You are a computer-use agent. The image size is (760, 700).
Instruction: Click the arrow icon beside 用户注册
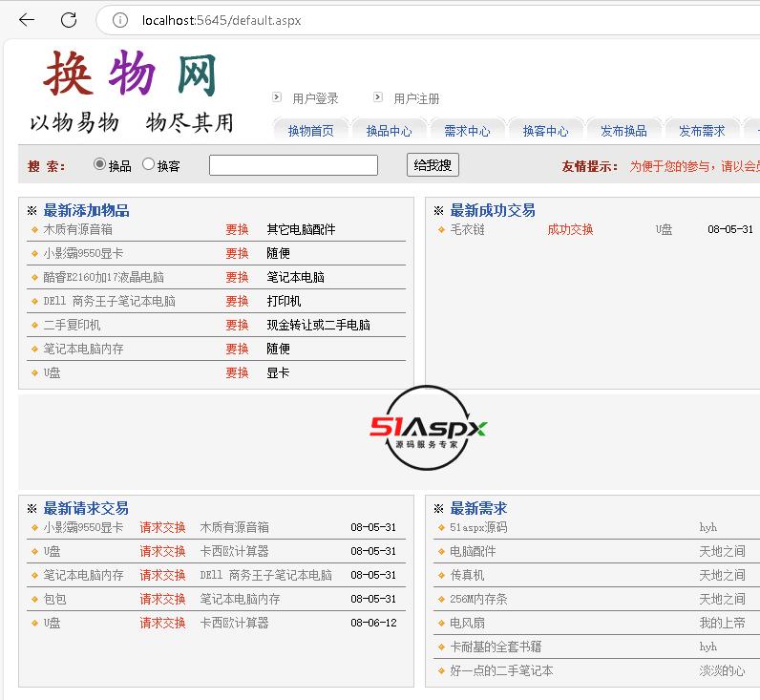click(x=378, y=97)
